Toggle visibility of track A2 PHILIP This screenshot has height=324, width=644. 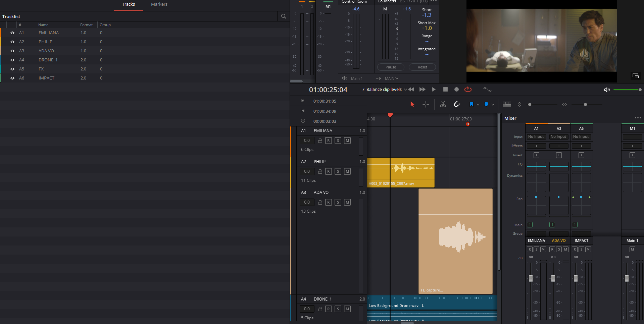click(12, 42)
